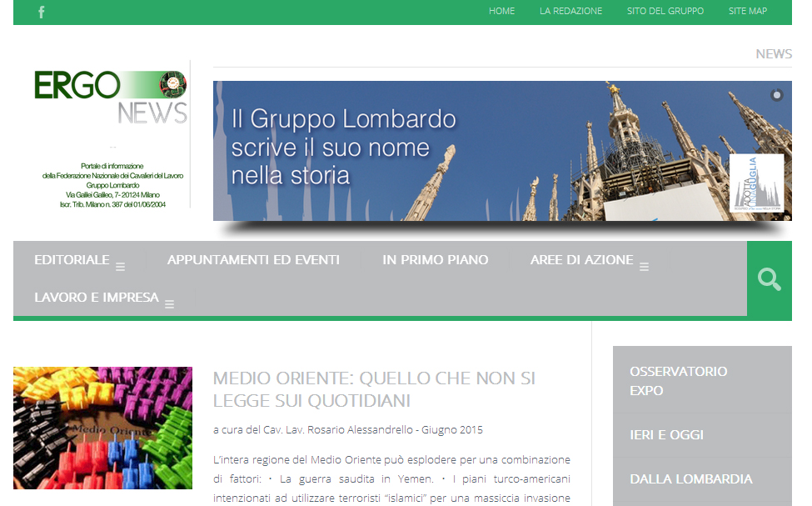
Task: Visit Sito del Gruppo link
Action: 665,12
